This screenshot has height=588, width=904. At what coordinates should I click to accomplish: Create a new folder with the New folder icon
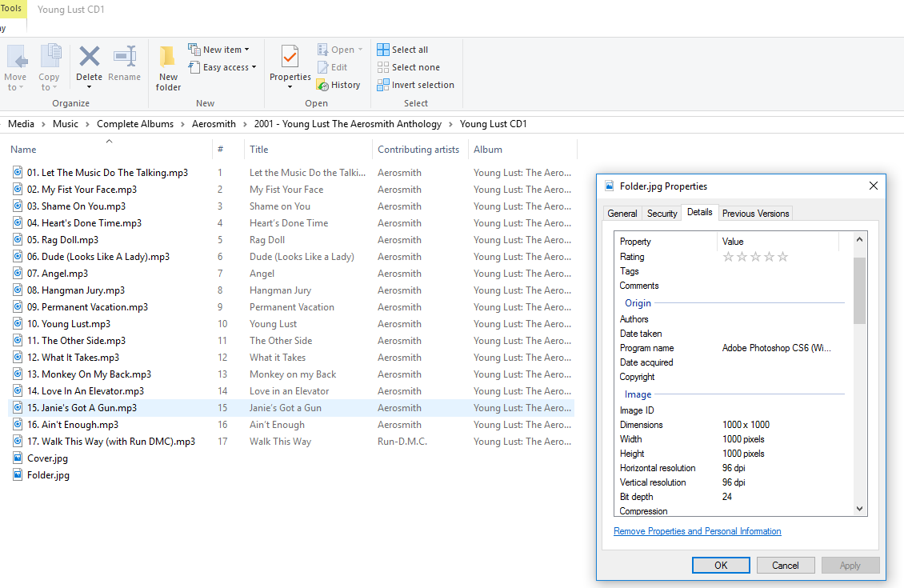pyautogui.click(x=168, y=57)
